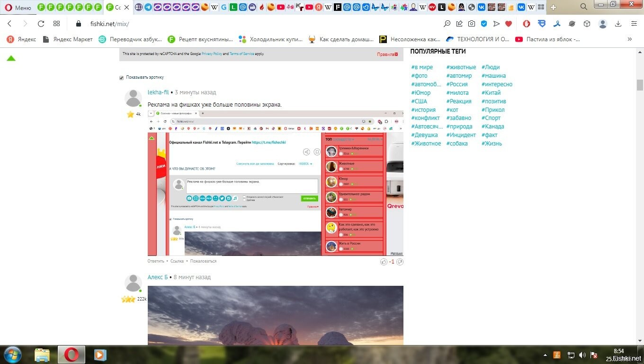Screen dimensions: 644x364
Task: Expand hidden bookmarks with the double chevron
Action: 629,39
